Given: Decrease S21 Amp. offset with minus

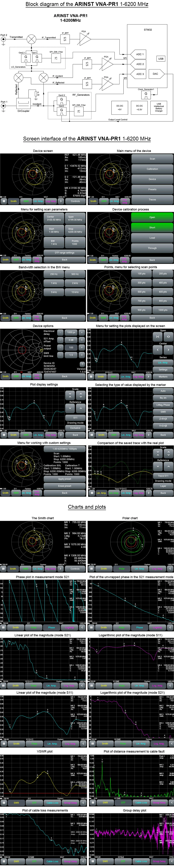Looking at the screenshot, I should point(60,340).
